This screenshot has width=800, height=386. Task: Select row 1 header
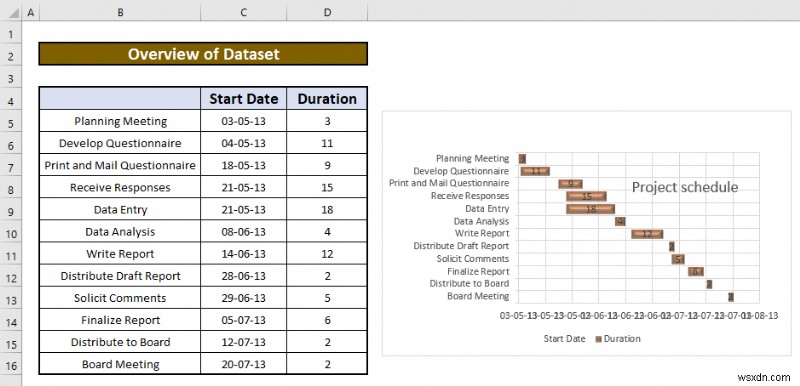click(11, 34)
